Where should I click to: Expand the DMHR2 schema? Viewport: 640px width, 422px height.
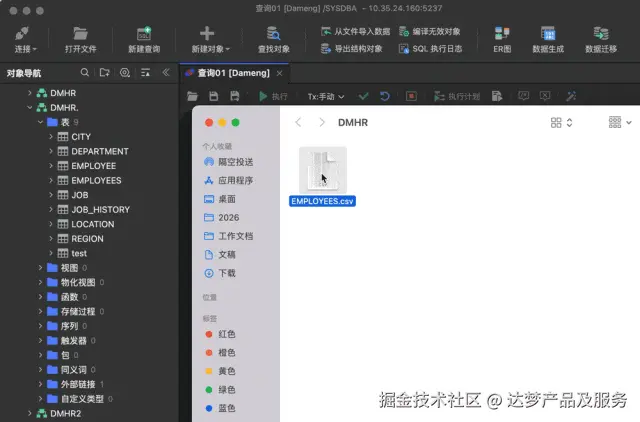click(x=29, y=413)
